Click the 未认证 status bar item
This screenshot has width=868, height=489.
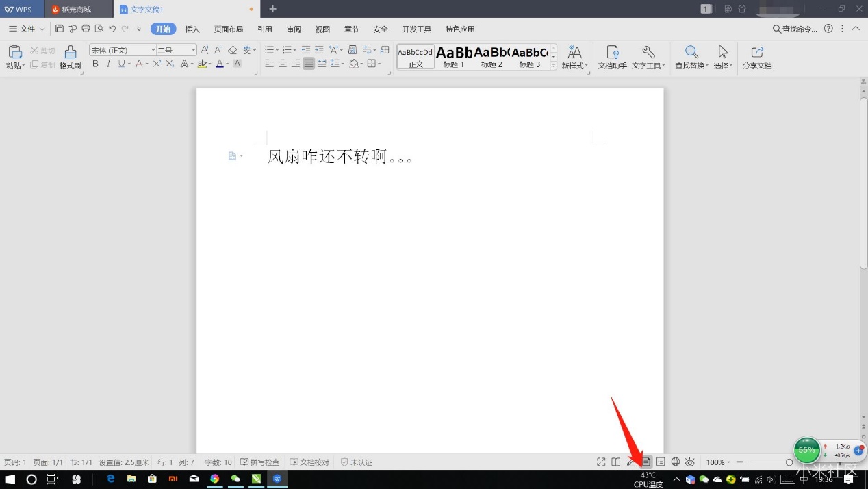pyautogui.click(x=356, y=462)
